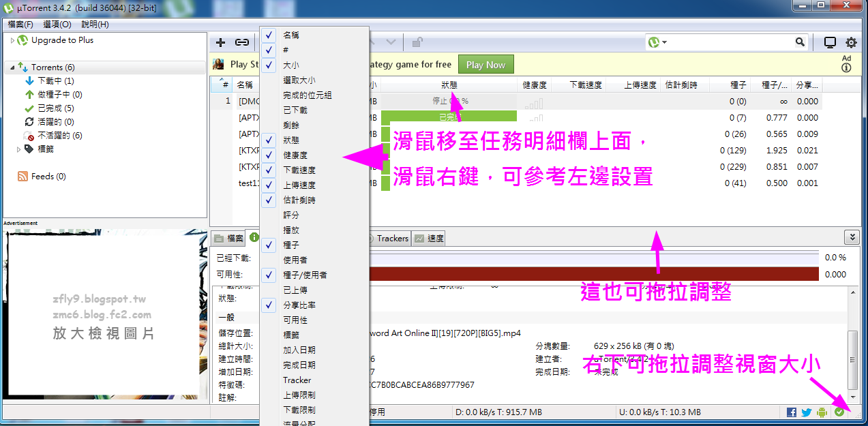Click the detail pane scrollbar down arrow

pos(853,398)
